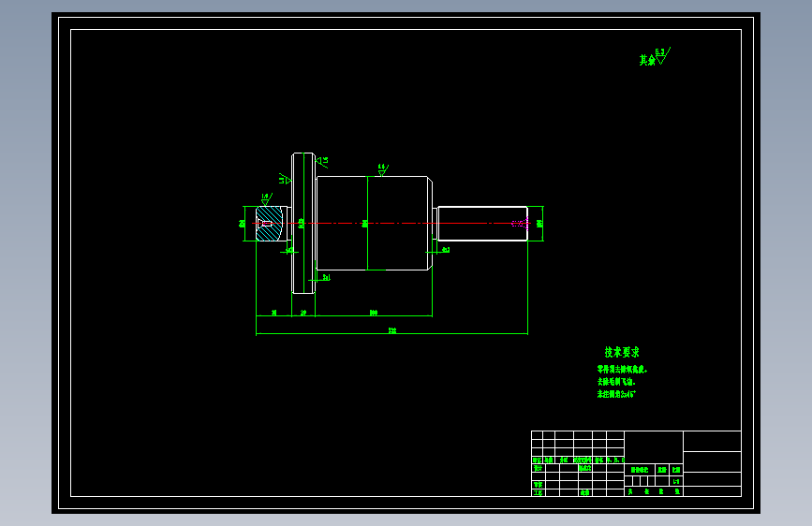This screenshot has height=526, width=812.
Task: Select the 其余 surface roughness note
Action: (x=655, y=57)
